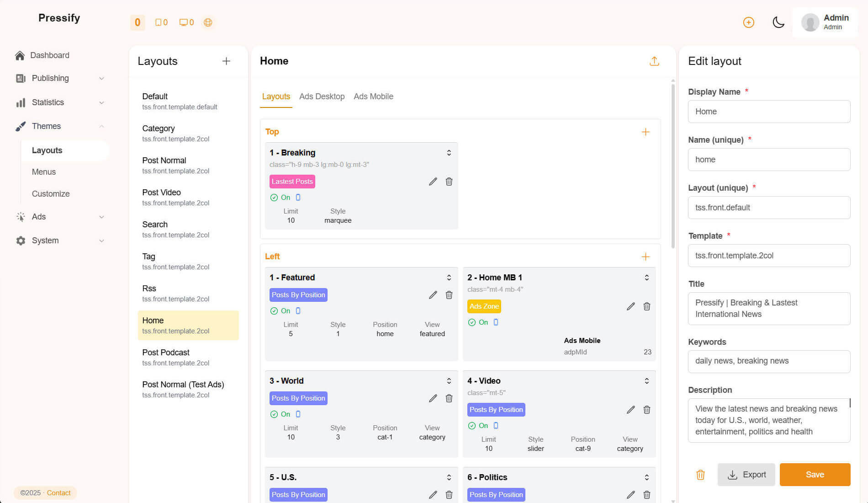The width and height of the screenshot is (868, 503).
Task: Click the Display Name input field
Action: click(769, 112)
